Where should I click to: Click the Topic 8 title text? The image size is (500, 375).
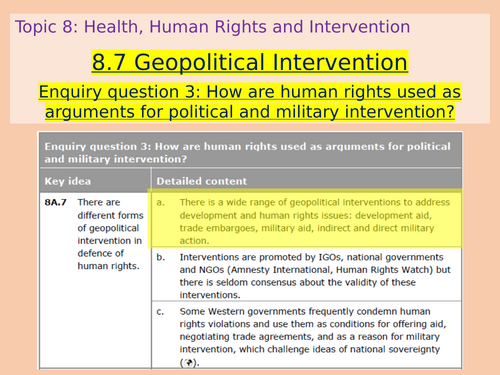click(213, 27)
